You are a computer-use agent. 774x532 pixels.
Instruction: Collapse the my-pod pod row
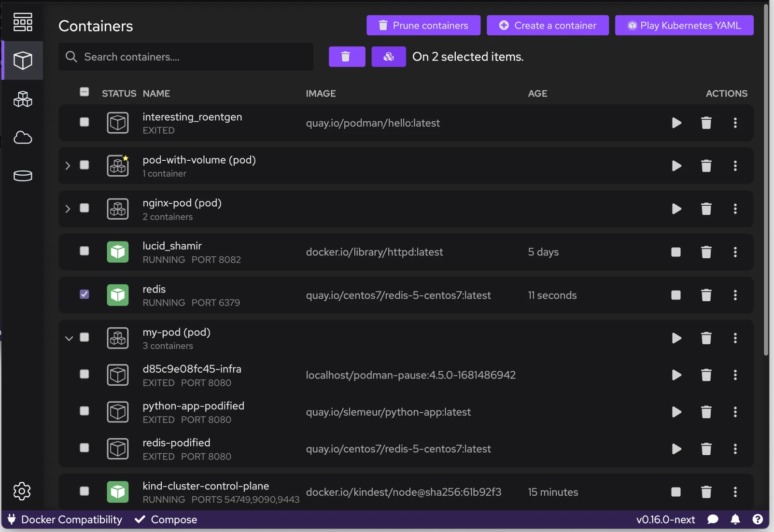coord(69,338)
